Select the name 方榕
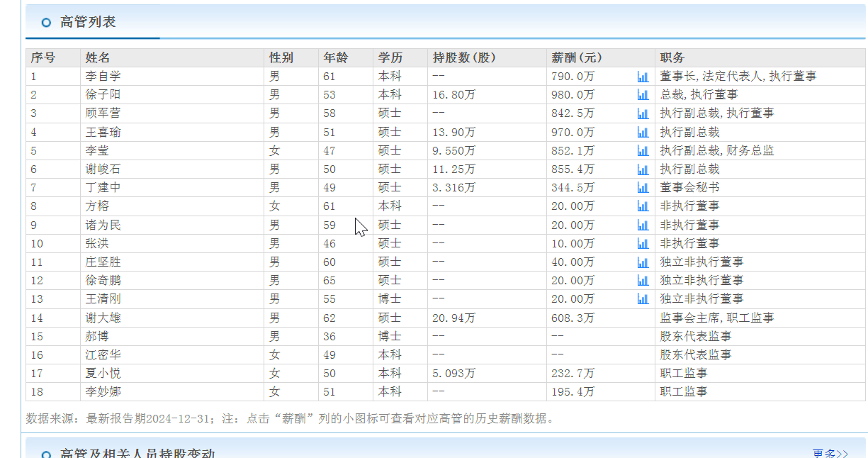 98,206
